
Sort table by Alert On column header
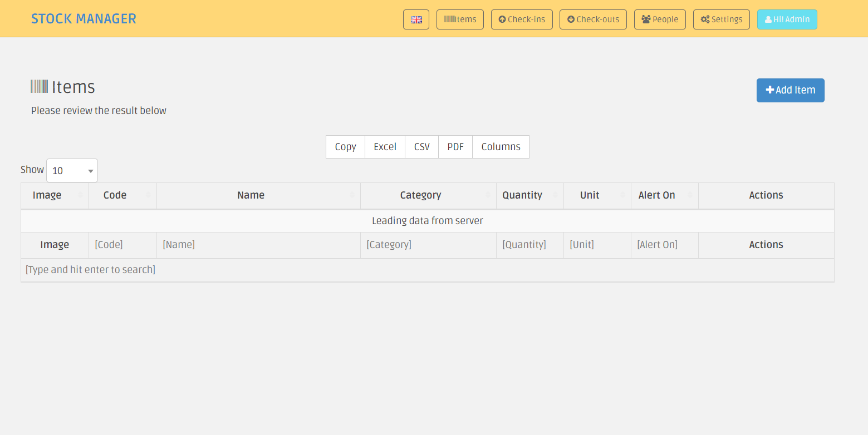(665, 196)
